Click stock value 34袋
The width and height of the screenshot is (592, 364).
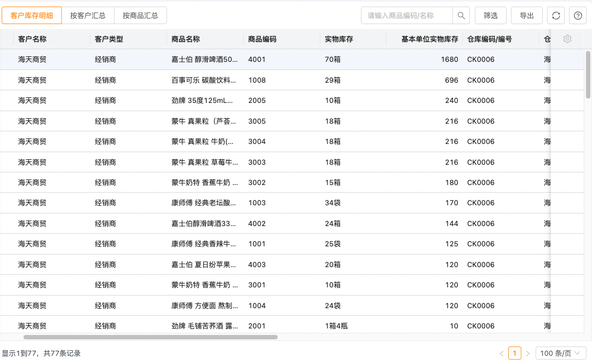click(x=332, y=203)
